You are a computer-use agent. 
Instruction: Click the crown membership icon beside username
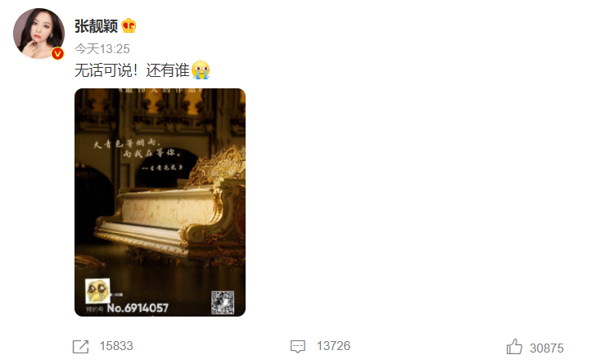click(129, 26)
